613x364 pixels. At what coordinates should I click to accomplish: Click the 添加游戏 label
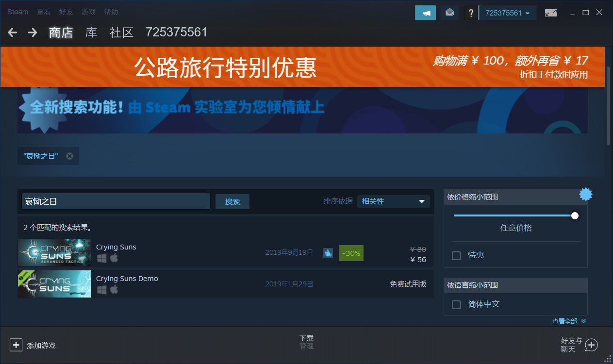tap(41, 346)
